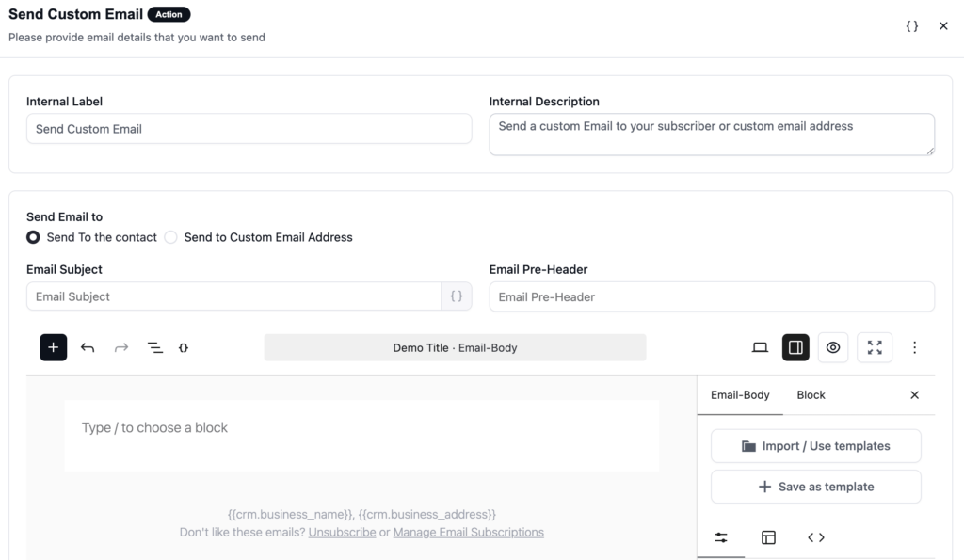
Task: Click the Unsubscribe link
Action: click(342, 533)
